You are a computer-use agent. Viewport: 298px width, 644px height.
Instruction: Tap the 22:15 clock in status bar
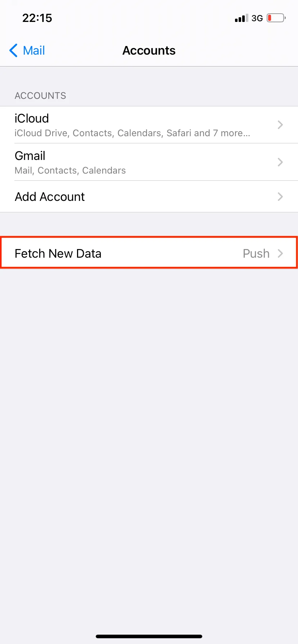pyautogui.click(x=37, y=18)
